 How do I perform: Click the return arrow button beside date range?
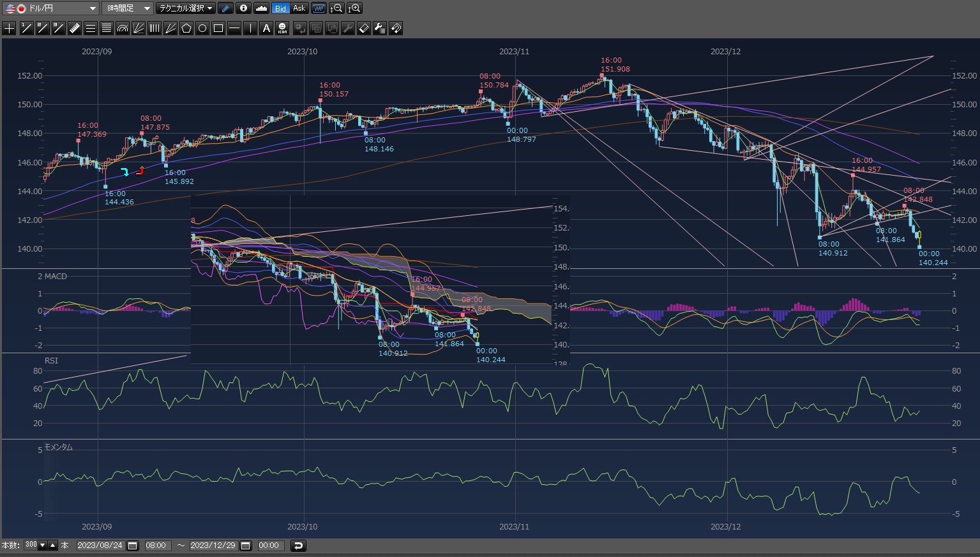[x=298, y=546]
